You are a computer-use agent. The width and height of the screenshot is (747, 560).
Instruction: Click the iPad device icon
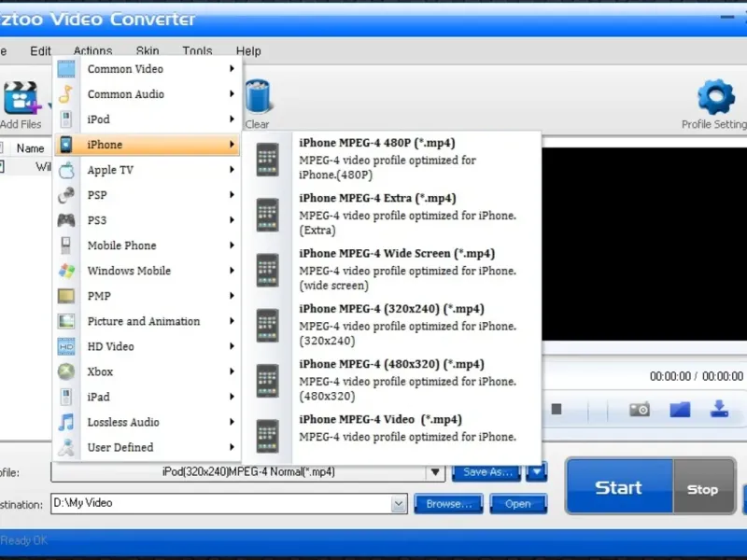point(66,398)
